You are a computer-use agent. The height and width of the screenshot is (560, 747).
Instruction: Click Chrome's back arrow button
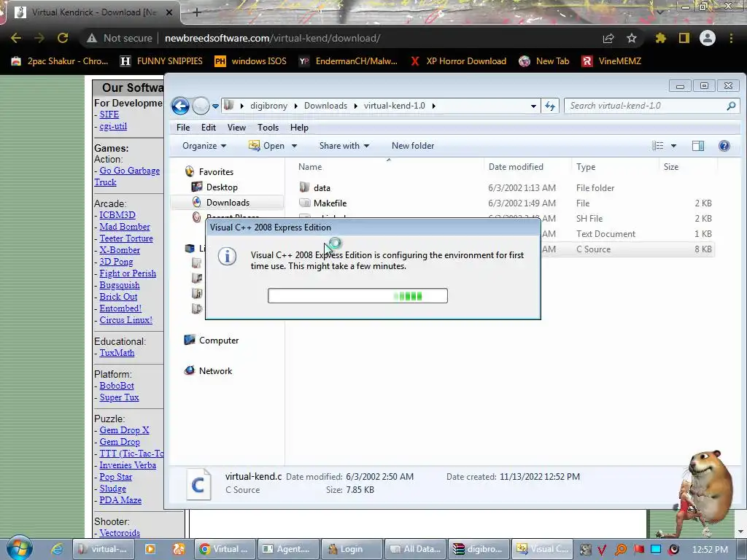tap(16, 38)
